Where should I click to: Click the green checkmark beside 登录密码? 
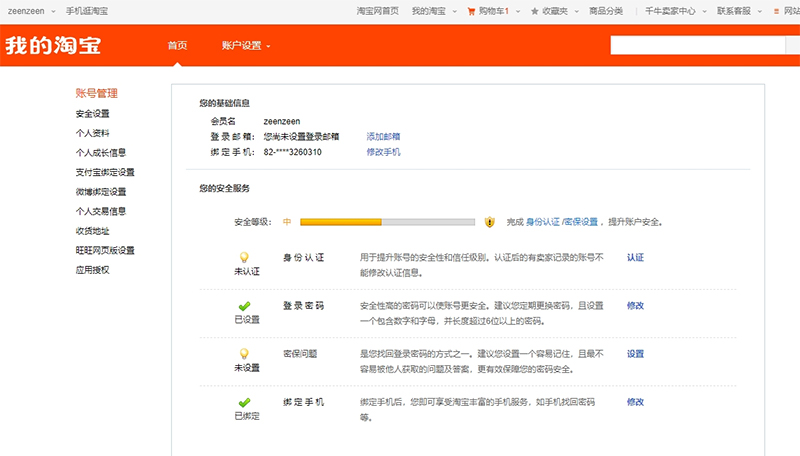[244, 306]
